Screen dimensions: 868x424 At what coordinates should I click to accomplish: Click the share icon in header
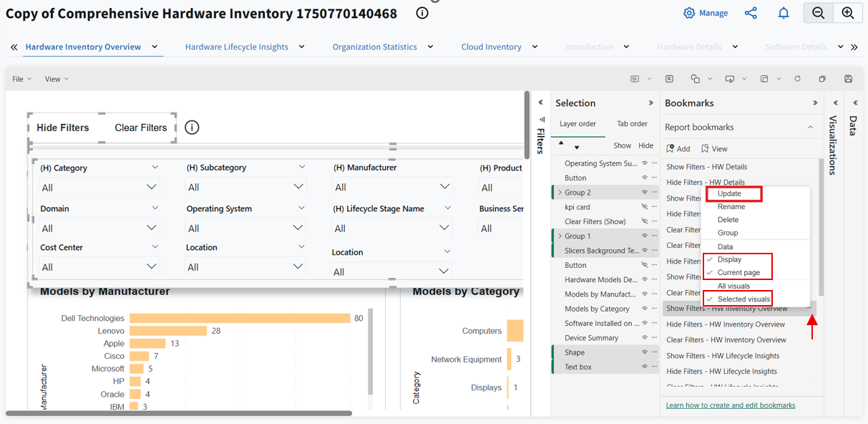751,13
